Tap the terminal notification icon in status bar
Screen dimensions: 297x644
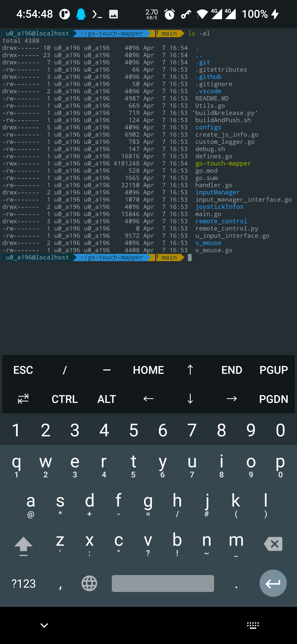97,14
